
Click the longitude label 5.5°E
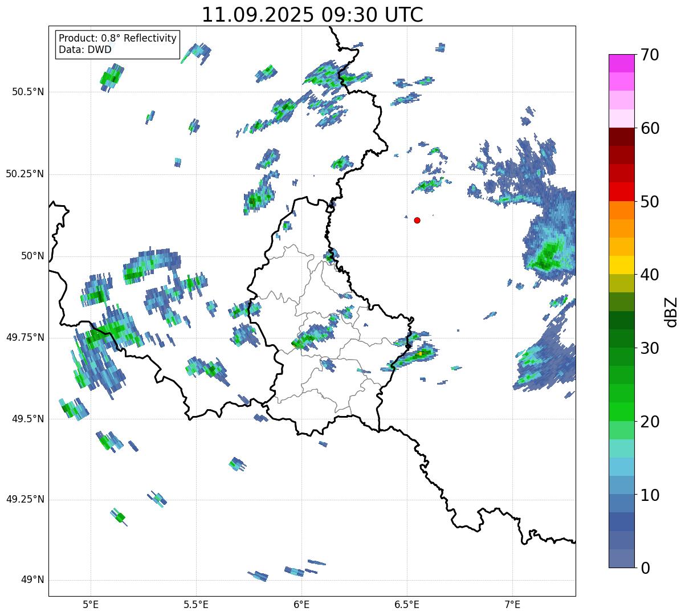(196, 604)
